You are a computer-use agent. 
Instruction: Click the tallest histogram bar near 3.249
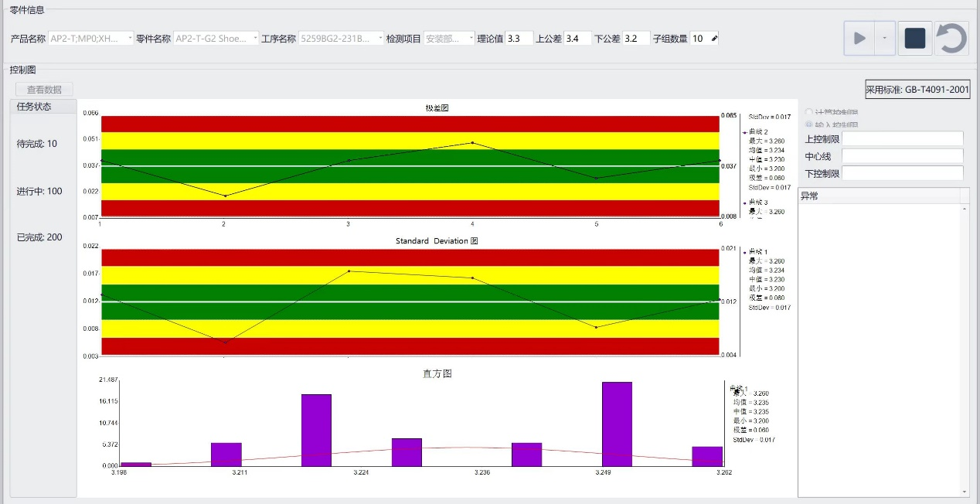tap(617, 424)
